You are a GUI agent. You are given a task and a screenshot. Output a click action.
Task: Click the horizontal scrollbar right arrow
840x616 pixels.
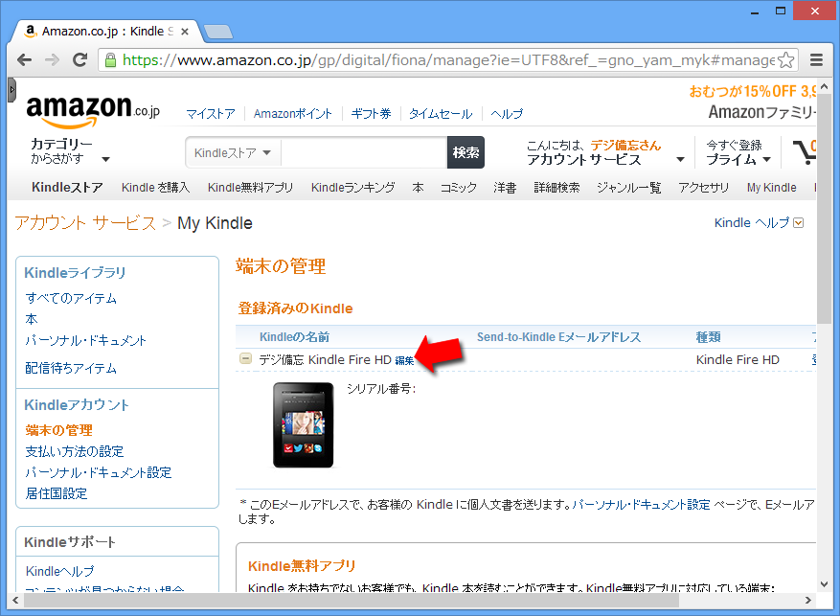click(x=808, y=600)
